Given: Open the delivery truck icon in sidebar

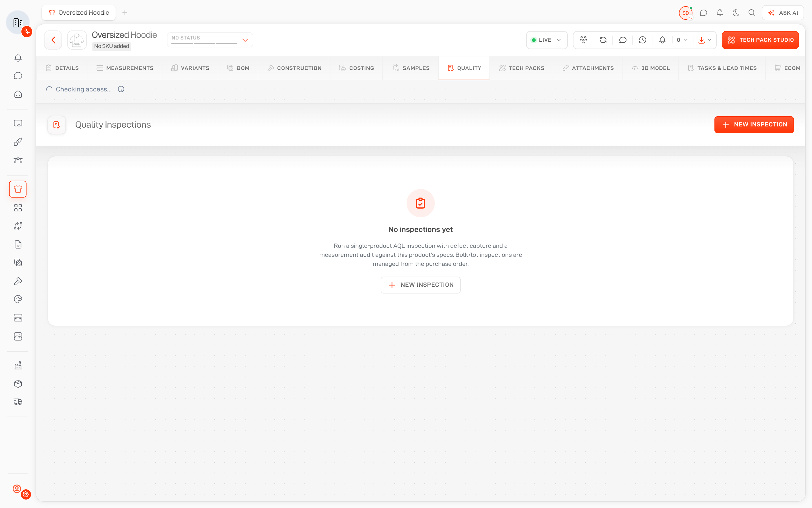Looking at the screenshot, I should (18, 402).
